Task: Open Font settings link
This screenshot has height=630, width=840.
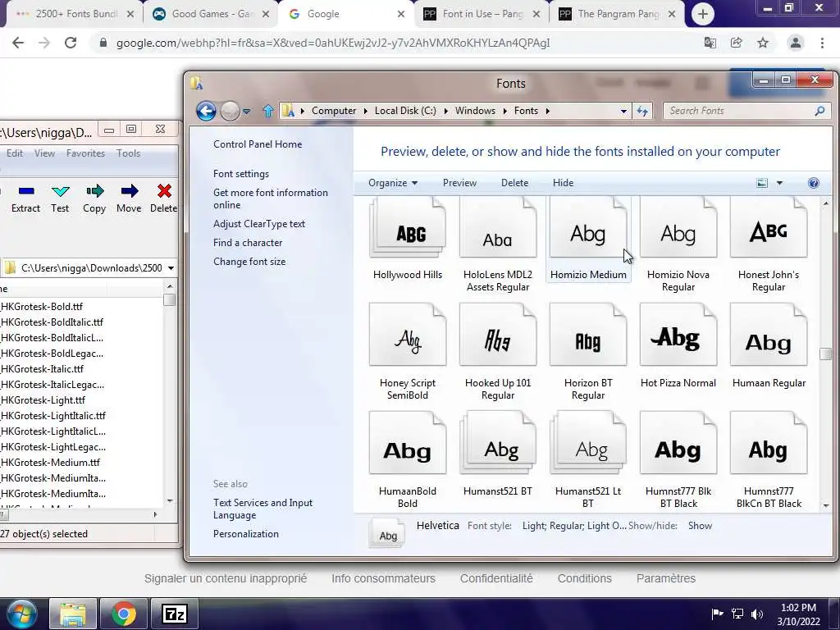Action: [x=241, y=174]
